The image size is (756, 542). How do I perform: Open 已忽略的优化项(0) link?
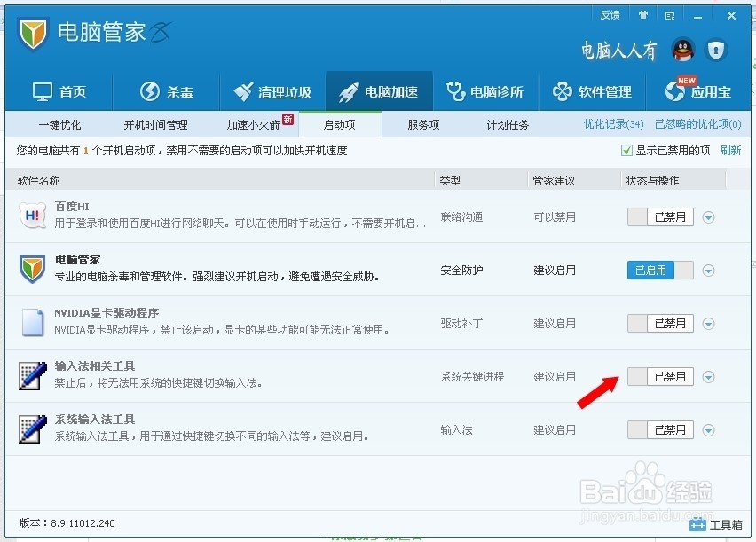coord(697,124)
